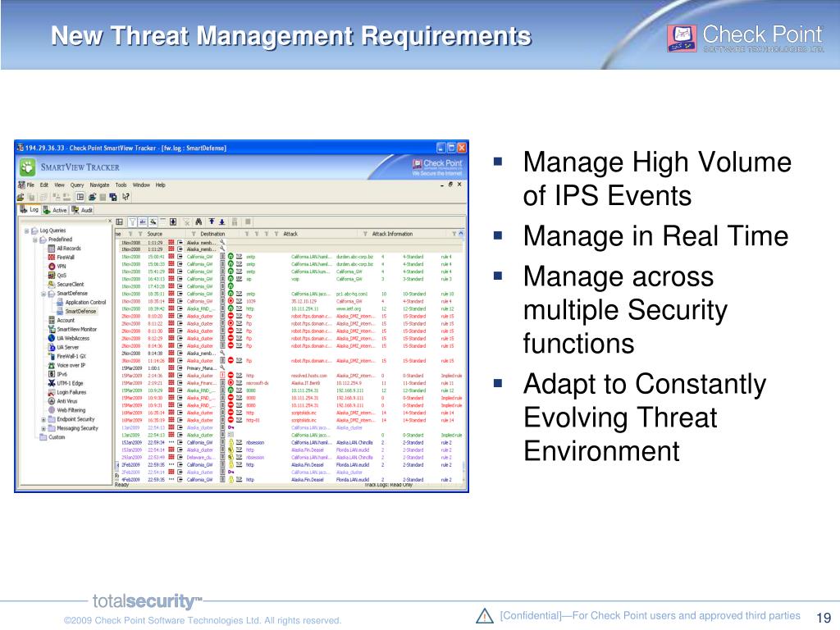Click the Find binoculars icon
This screenshot has height=630, width=840.
pos(199,222)
